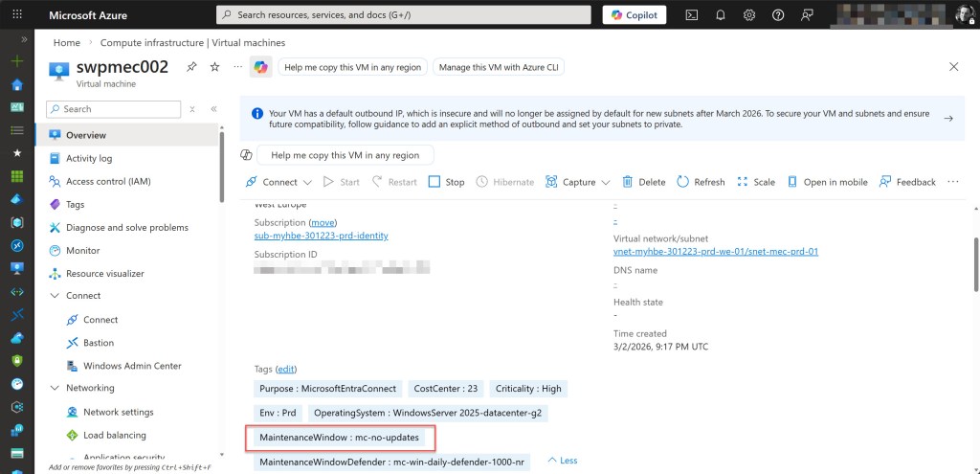Stop the virtual machine
980x474 pixels.
click(446, 182)
